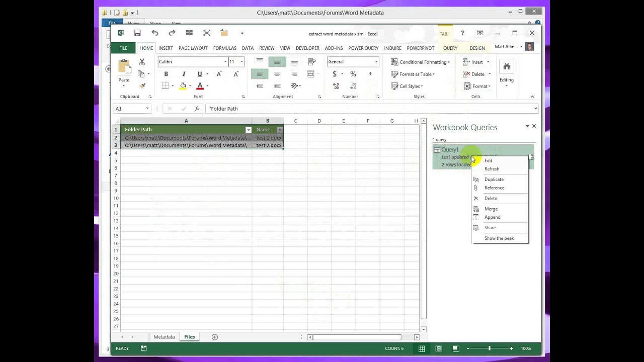Increase the font size
644x362 pixels.
[219, 74]
